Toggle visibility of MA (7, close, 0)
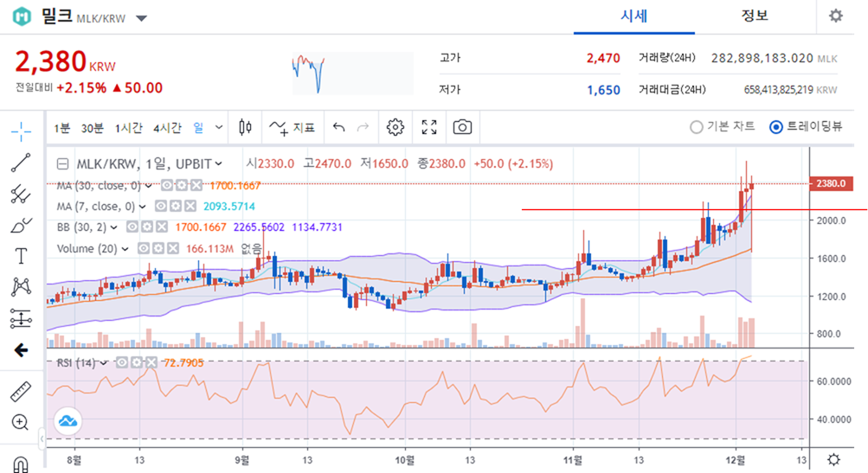 click(161, 207)
